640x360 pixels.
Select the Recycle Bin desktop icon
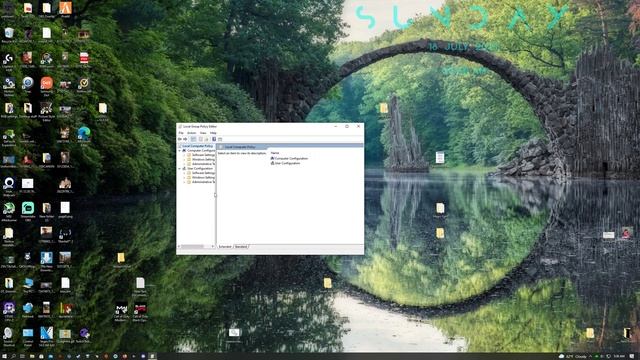point(8,34)
